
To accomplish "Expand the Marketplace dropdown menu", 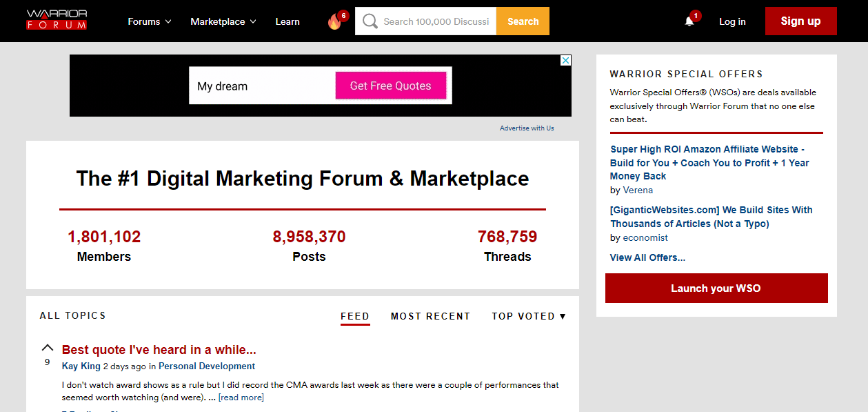I will pyautogui.click(x=223, y=21).
